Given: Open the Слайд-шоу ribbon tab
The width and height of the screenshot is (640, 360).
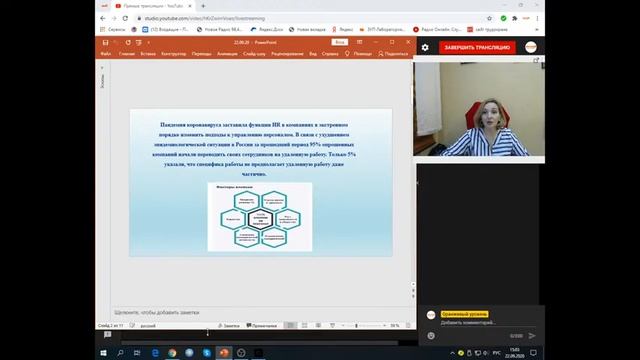Looking at the screenshot, I should click(254, 54).
